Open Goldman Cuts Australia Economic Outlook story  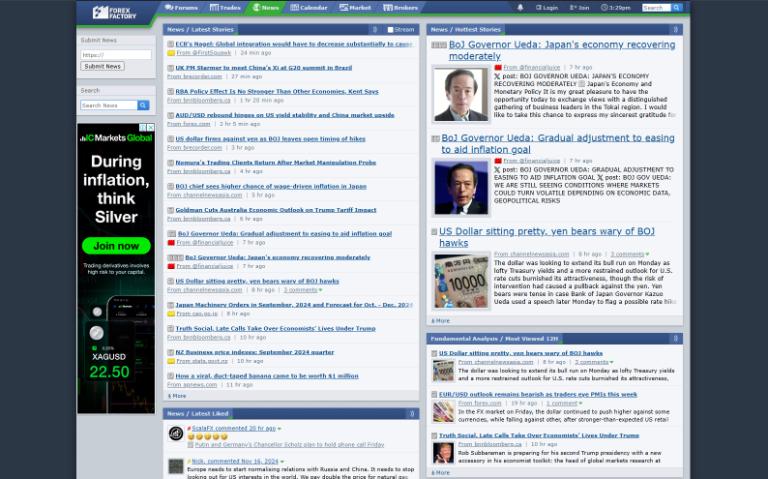[276, 210]
